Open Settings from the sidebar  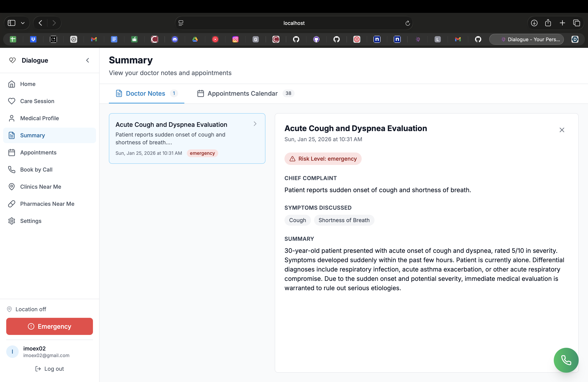coord(31,221)
